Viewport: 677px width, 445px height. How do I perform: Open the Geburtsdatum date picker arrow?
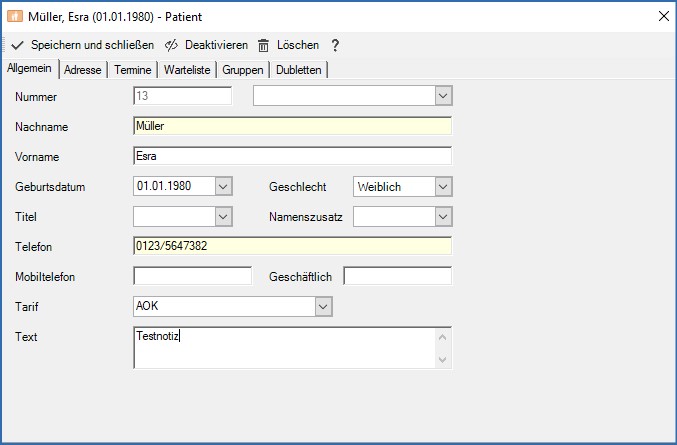point(223,186)
